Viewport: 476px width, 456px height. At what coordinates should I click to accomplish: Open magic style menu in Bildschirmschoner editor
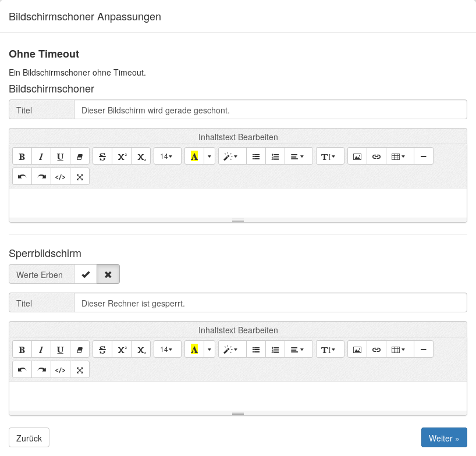point(232,156)
